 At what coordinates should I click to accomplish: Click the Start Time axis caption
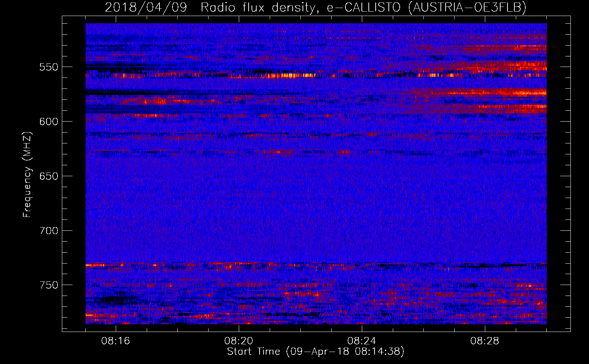tap(316, 352)
